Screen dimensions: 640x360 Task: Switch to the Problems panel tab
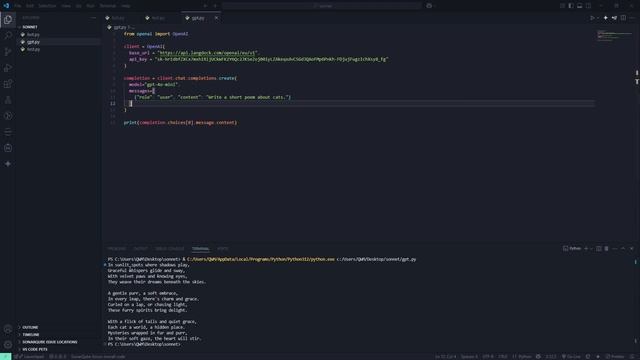pos(116,249)
